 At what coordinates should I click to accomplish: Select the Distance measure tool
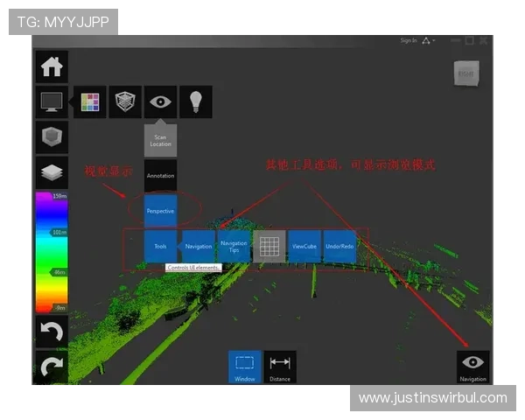pyautogui.click(x=280, y=367)
